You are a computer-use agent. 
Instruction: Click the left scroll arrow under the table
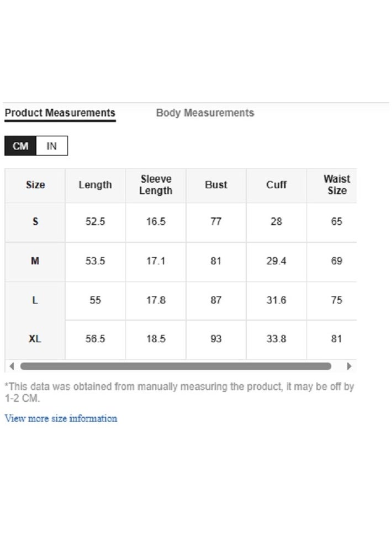tap(12, 366)
